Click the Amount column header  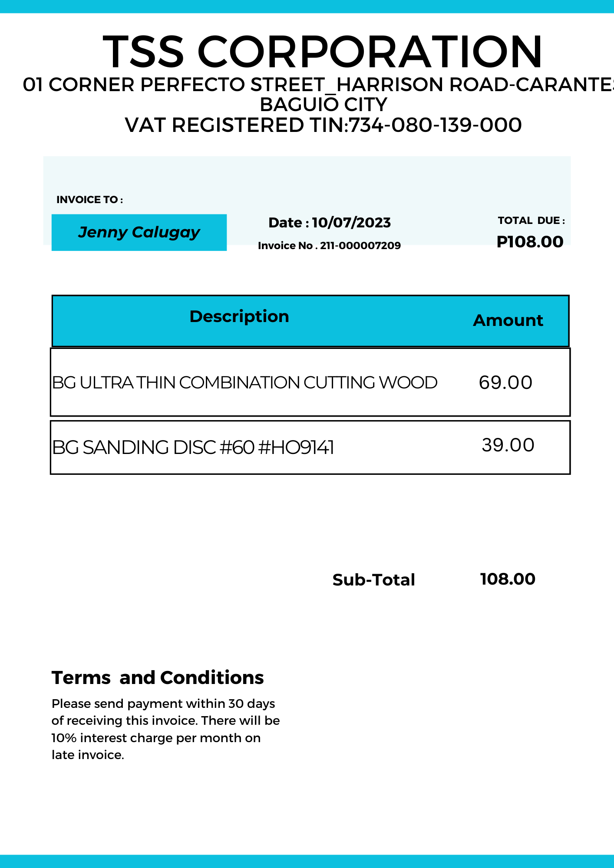(508, 320)
